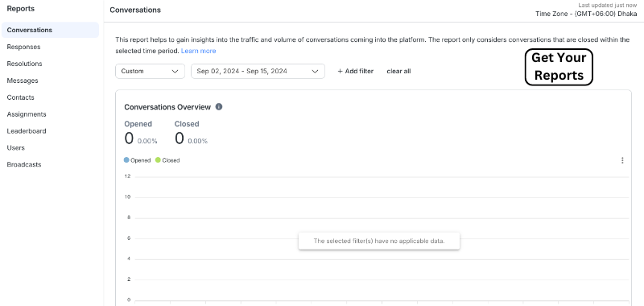Click the Opened count value
This screenshot has width=644, height=306.
(x=129, y=139)
